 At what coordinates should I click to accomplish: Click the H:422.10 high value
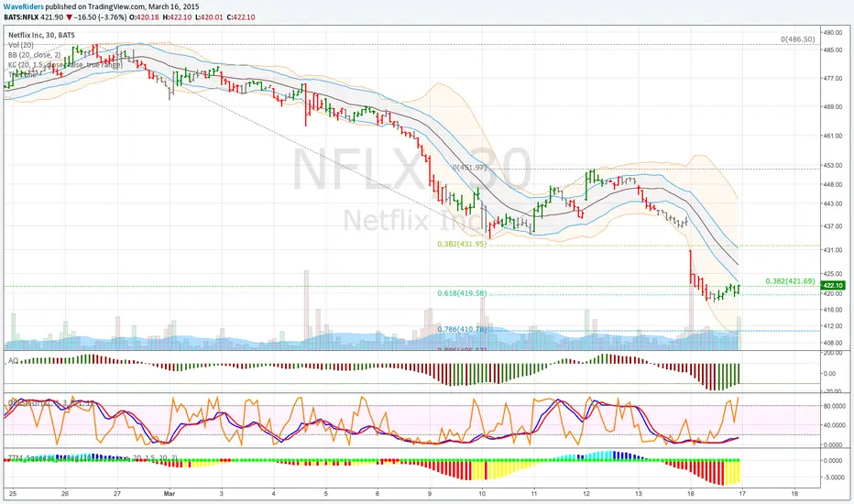point(177,17)
